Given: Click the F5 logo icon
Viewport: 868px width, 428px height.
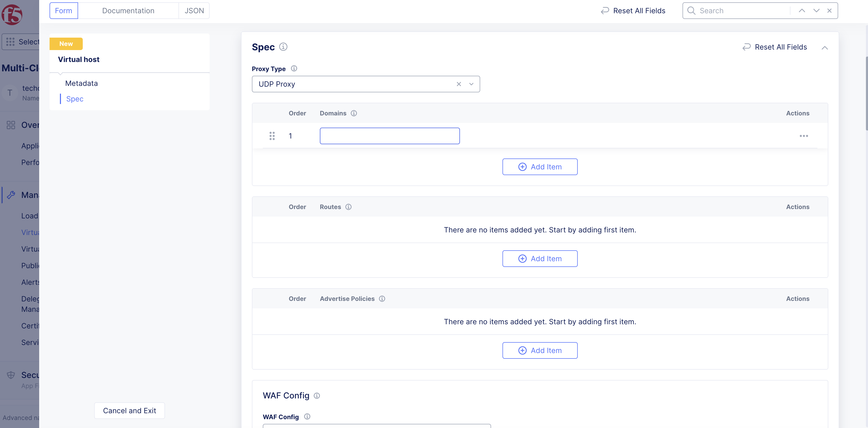Looking at the screenshot, I should (12, 15).
